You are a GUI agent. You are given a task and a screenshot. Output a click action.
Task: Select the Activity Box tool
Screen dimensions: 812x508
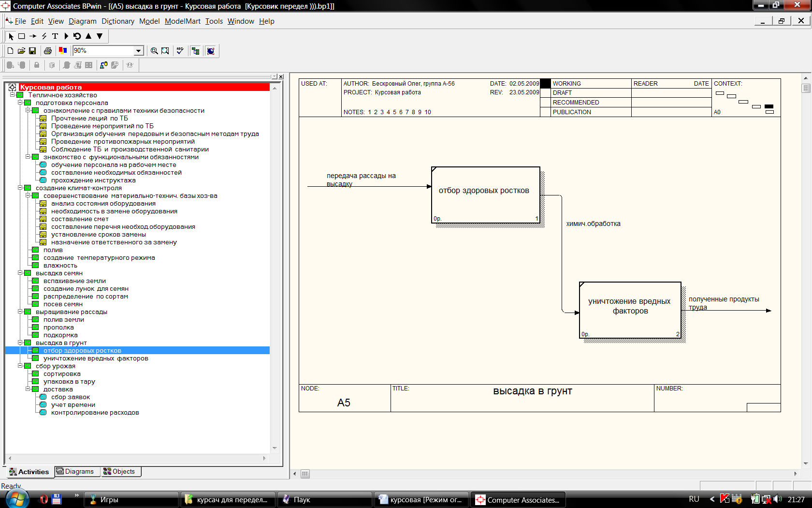pos(22,36)
